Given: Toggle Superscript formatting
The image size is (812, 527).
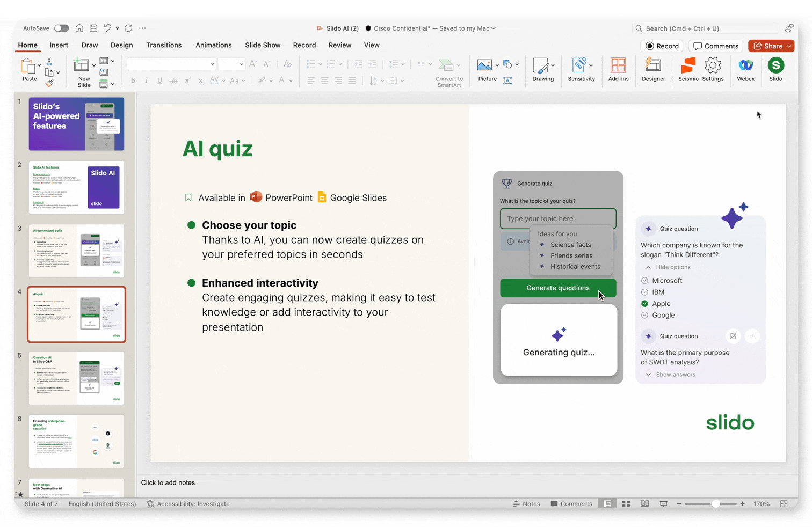Looking at the screenshot, I should point(187,80).
